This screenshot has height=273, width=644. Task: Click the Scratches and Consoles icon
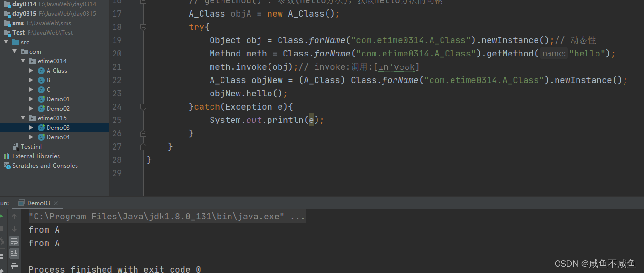[7, 166]
